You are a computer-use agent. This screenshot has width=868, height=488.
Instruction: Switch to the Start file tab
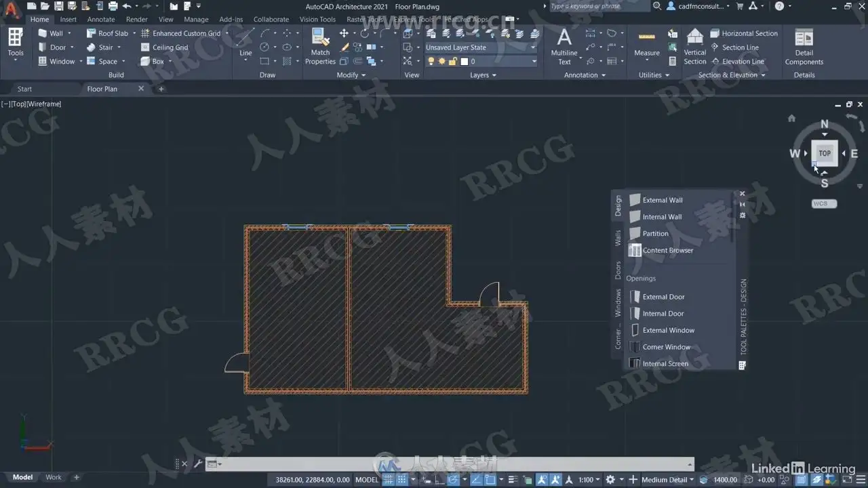tap(24, 89)
